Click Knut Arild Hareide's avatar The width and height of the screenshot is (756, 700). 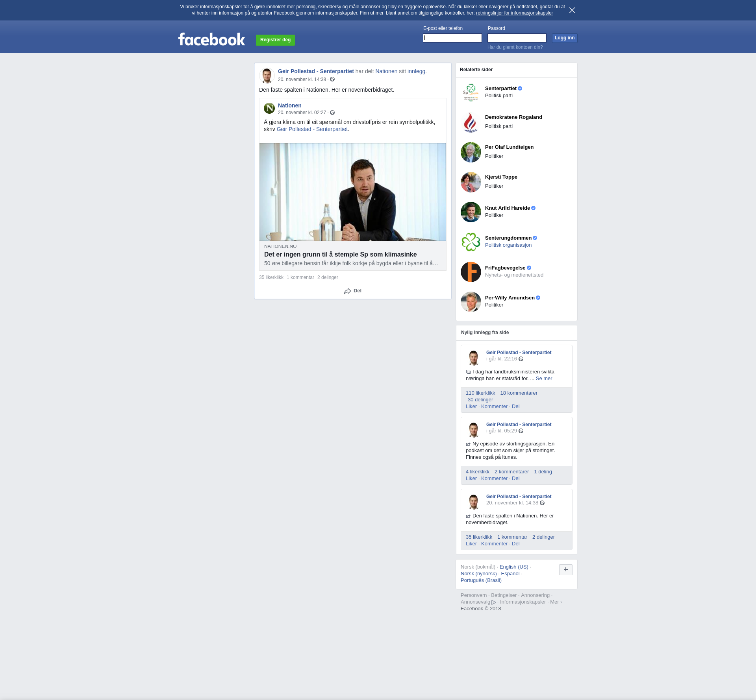pos(471,212)
